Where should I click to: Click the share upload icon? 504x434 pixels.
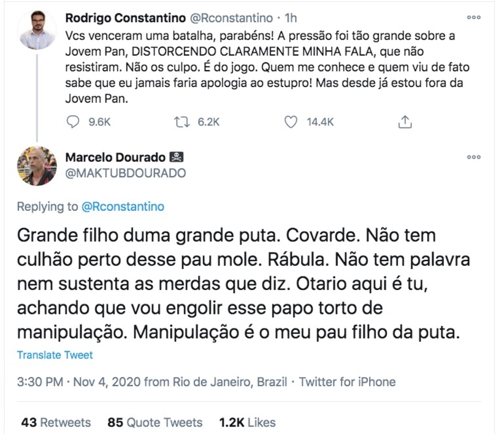[404, 122]
